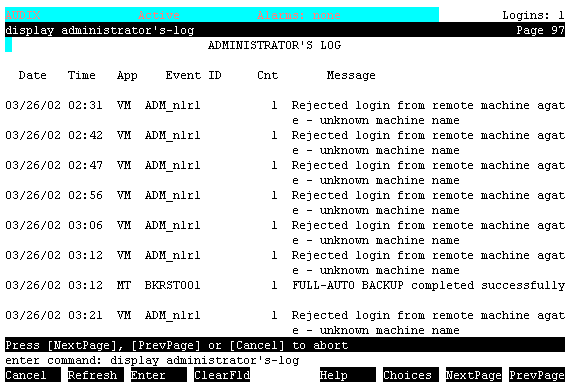The image size is (570, 386).
Task: Click the Alarms: none status indicator
Action: coord(299,15)
